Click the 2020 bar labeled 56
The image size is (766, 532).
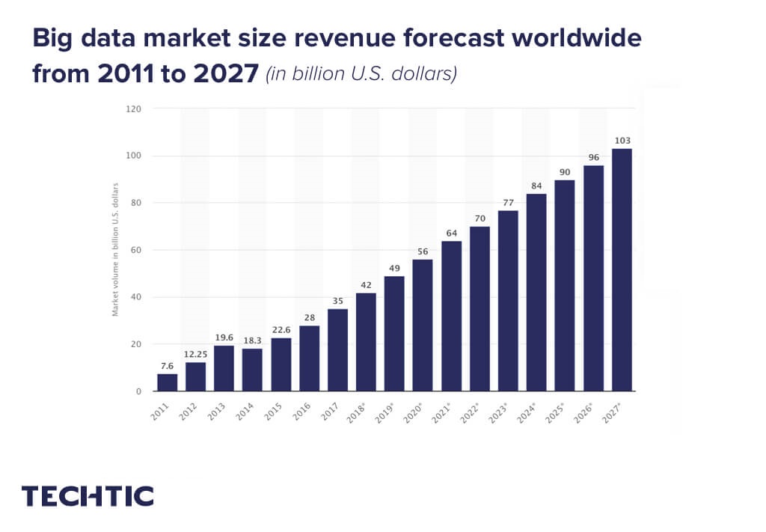pyautogui.click(x=423, y=325)
